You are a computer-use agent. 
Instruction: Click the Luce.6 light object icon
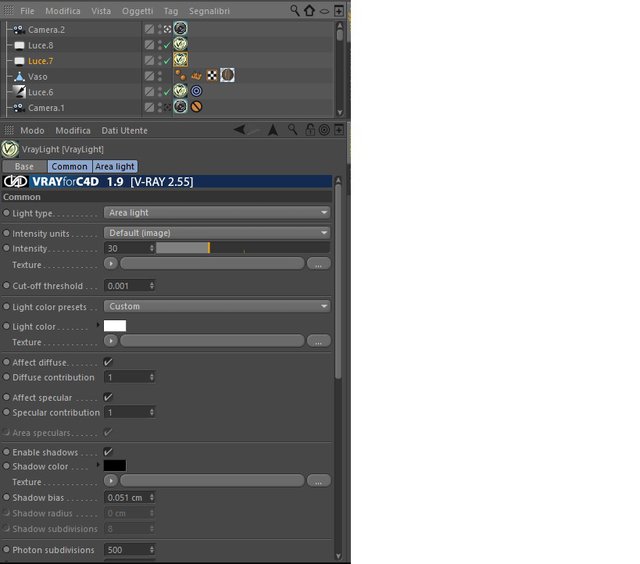click(19, 92)
